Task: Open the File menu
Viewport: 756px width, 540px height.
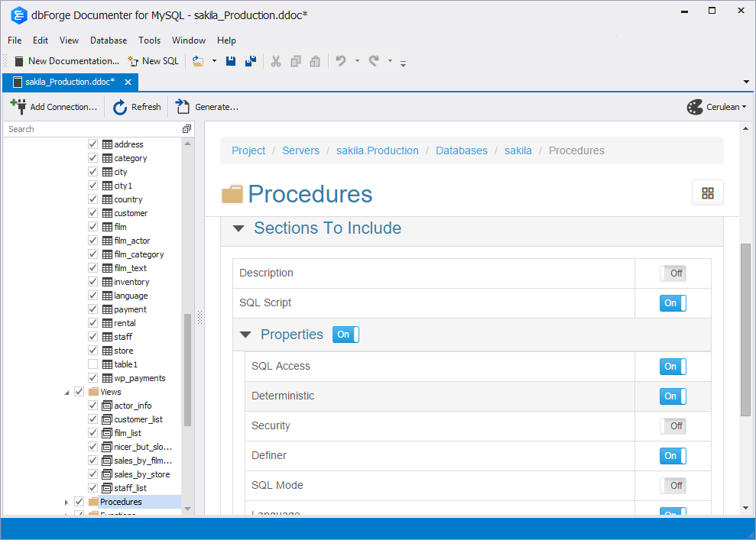Action: click(x=15, y=40)
